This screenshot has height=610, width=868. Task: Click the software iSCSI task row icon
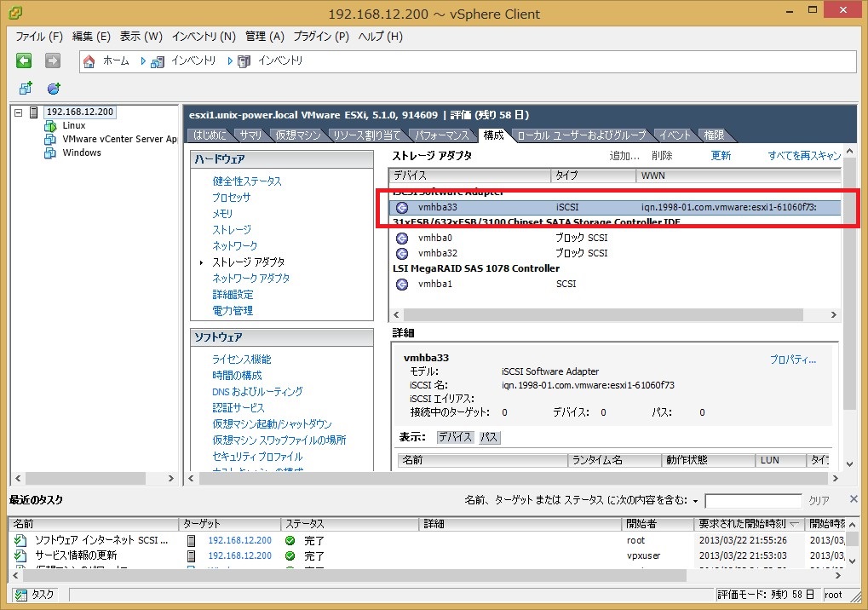pos(20,540)
